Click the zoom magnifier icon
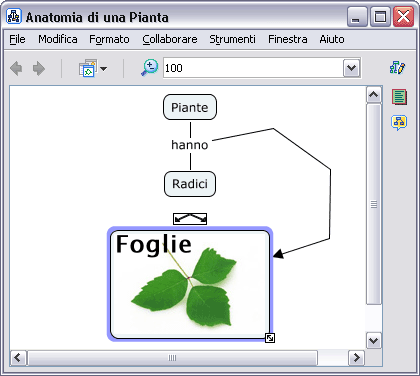The height and width of the screenshot is (376, 420). tap(150, 68)
